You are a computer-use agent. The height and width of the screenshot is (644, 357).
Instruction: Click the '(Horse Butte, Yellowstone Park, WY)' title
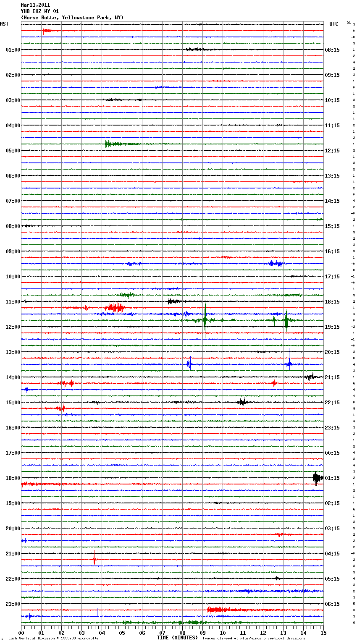click(x=72, y=18)
